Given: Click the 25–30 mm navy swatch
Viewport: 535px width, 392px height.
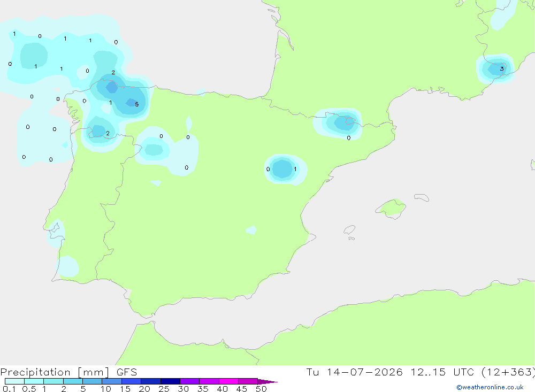Looking at the screenshot, I should tap(170, 381).
